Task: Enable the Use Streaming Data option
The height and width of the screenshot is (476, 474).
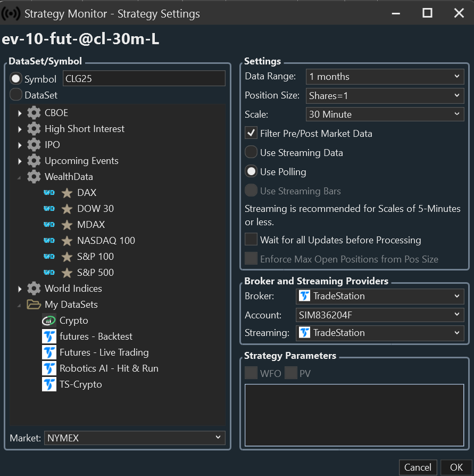Action: point(251,152)
